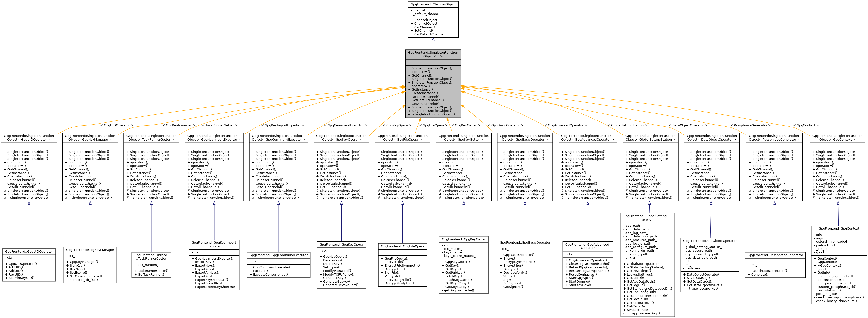Open SingletonFunctionObject< GpgUIDOperator > node

coord(29,167)
